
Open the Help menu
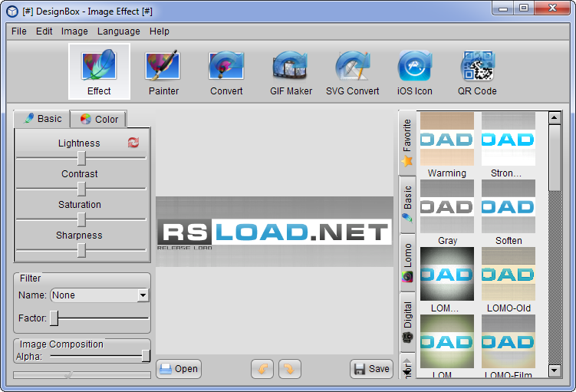pyautogui.click(x=160, y=31)
